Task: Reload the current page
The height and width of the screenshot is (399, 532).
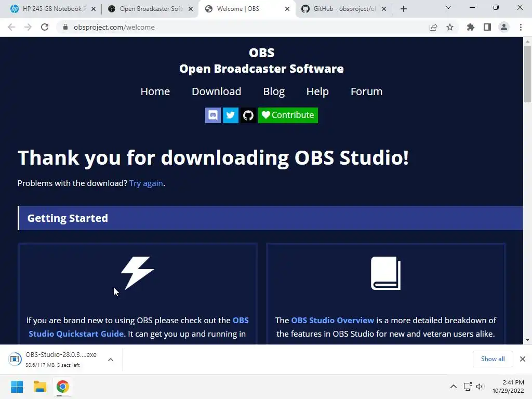Action: [x=45, y=27]
